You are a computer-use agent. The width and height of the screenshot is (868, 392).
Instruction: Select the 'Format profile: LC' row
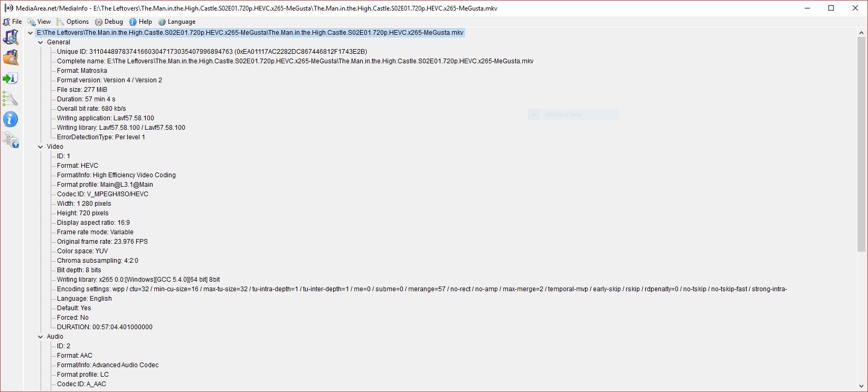pyautogui.click(x=83, y=375)
